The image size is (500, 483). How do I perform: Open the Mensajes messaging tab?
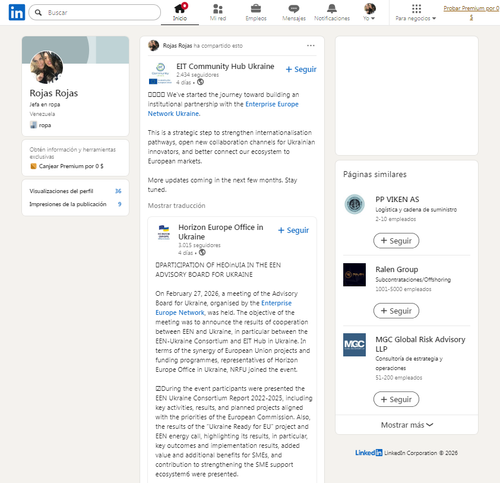[294, 12]
